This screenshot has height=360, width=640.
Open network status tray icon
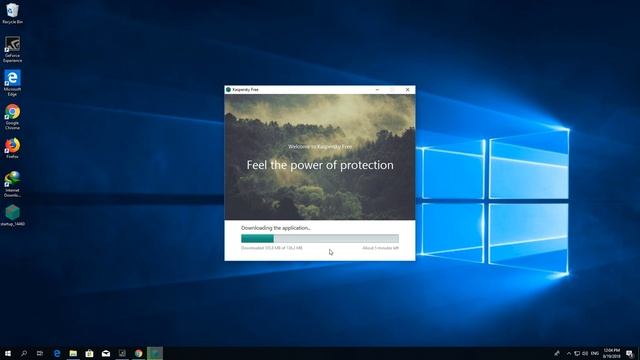pos(577,353)
